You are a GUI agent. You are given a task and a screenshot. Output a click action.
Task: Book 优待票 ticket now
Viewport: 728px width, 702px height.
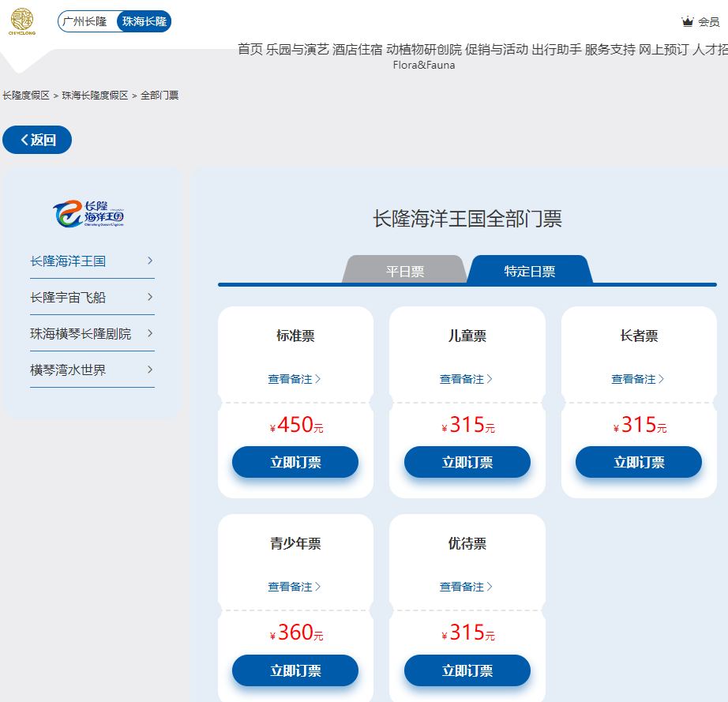(x=467, y=670)
